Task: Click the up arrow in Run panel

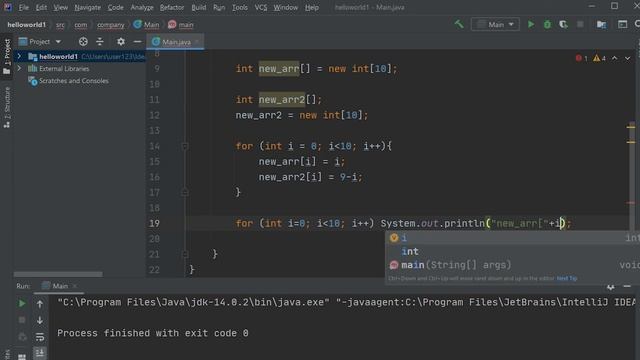Action: click(40, 304)
